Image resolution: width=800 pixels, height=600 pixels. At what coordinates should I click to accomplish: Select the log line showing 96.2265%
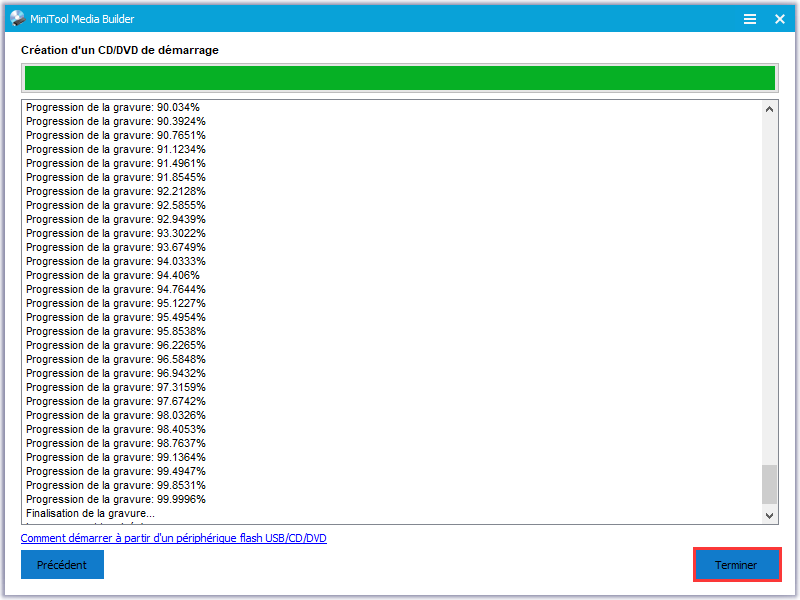(116, 345)
